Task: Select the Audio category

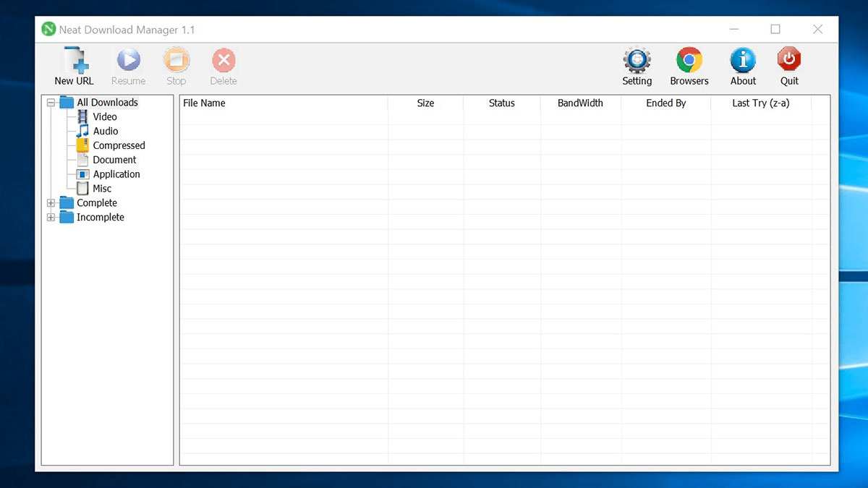Action: click(105, 131)
